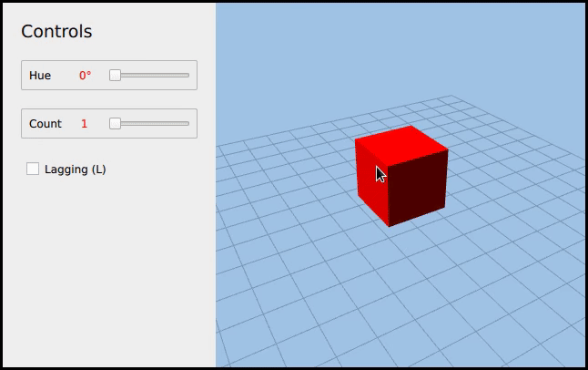Viewport: 588px width, 370px height.
Task: Click the dark red right face of cube
Action: click(419, 189)
